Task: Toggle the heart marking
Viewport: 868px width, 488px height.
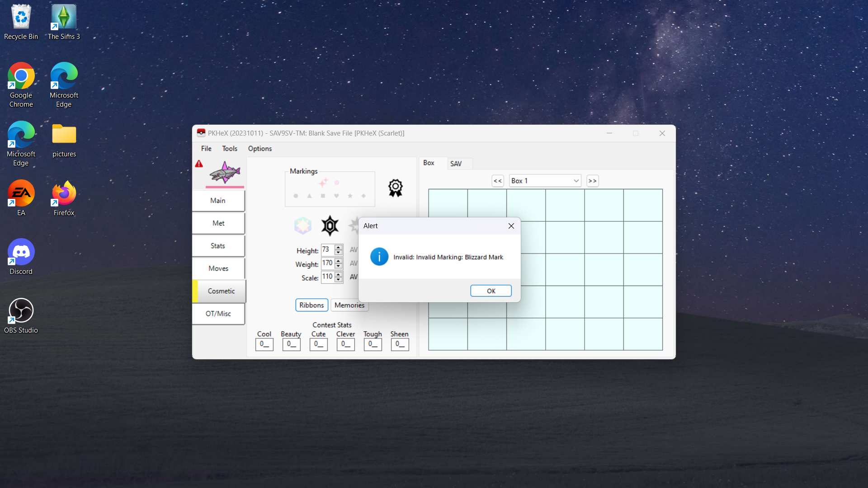Action: (336, 196)
